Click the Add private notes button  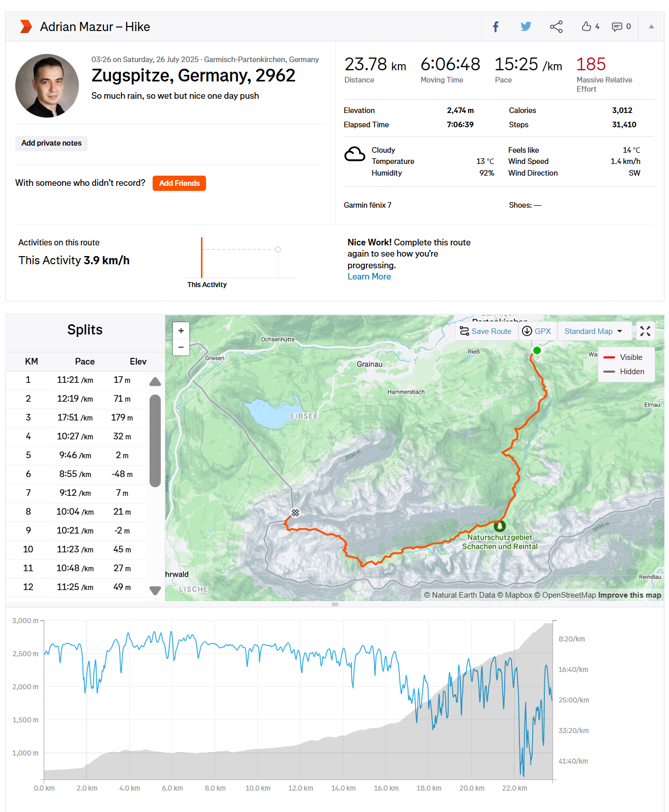click(x=51, y=143)
